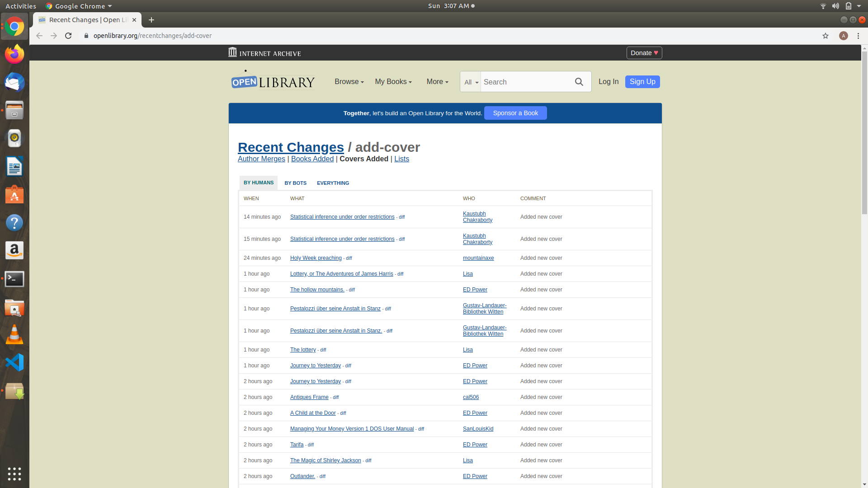This screenshot has height=488, width=868.
Task: Go back to previous page
Action: coord(39,36)
